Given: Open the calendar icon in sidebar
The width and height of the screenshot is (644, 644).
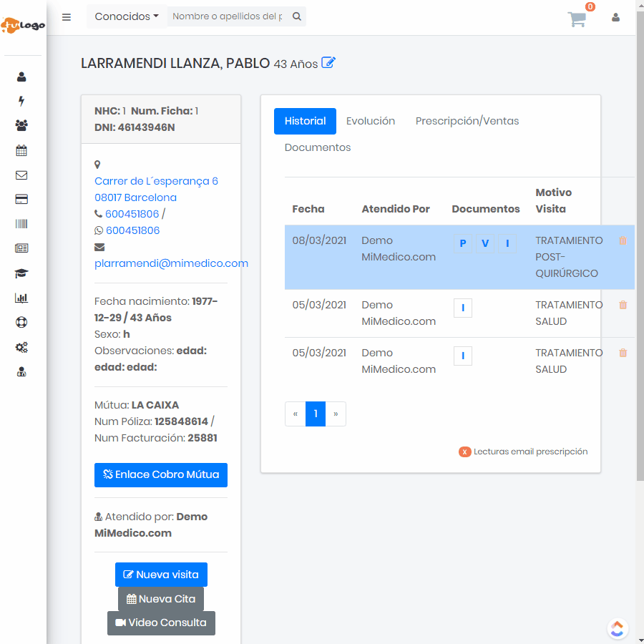Looking at the screenshot, I should 21,150.
